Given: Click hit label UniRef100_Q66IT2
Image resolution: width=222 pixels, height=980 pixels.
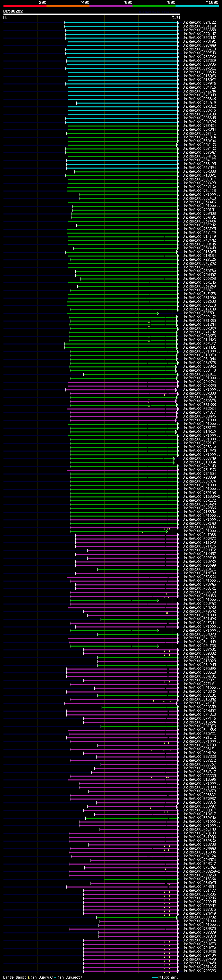Looking at the screenshot, I should pos(199,428).
